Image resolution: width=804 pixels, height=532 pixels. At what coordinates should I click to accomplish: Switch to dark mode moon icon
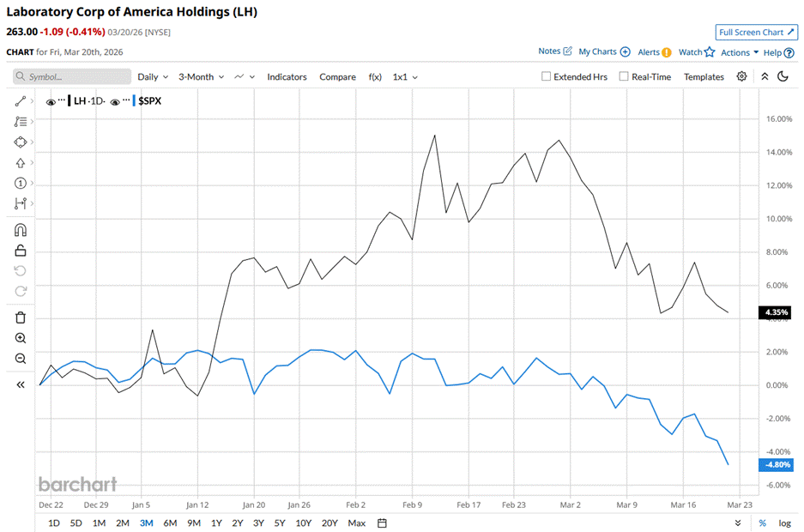click(x=783, y=76)
